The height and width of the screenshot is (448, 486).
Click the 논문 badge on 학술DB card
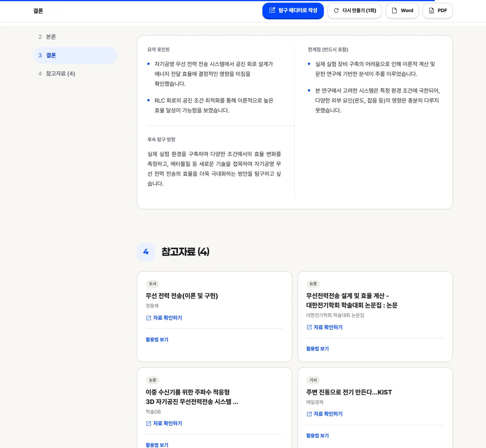point(153,380)
